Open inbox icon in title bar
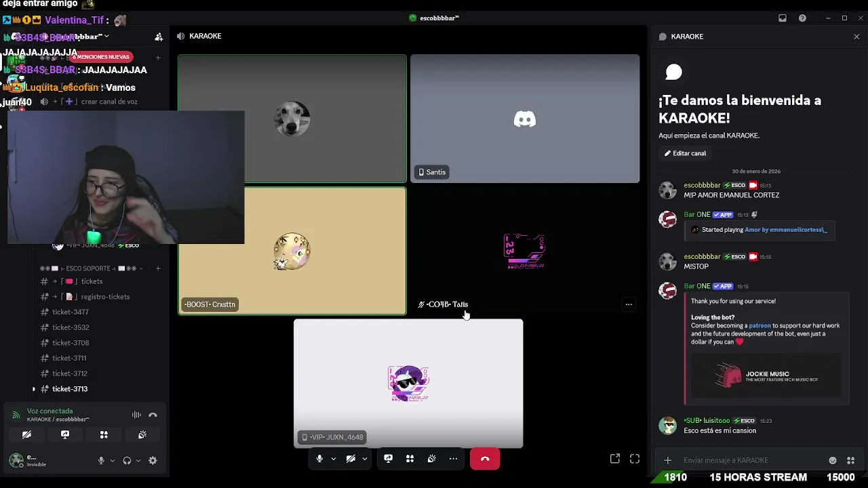 pyautogui.click(x=783, y=18)
